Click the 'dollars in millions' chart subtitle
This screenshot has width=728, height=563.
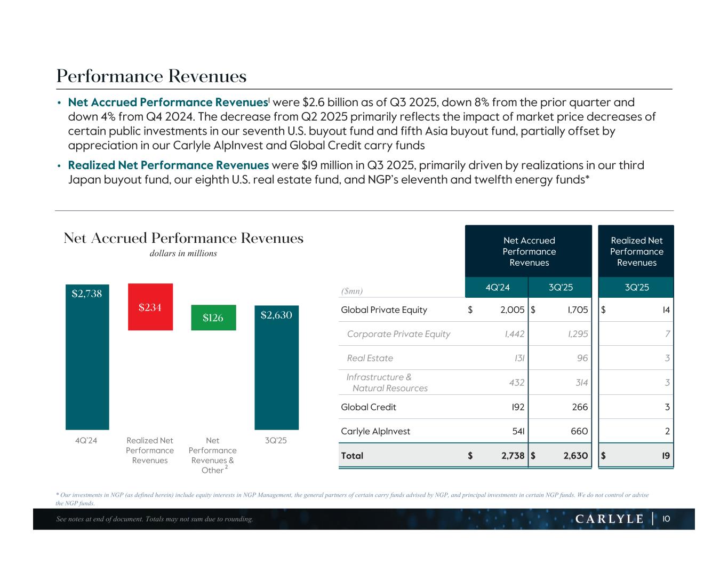[183, 253]
